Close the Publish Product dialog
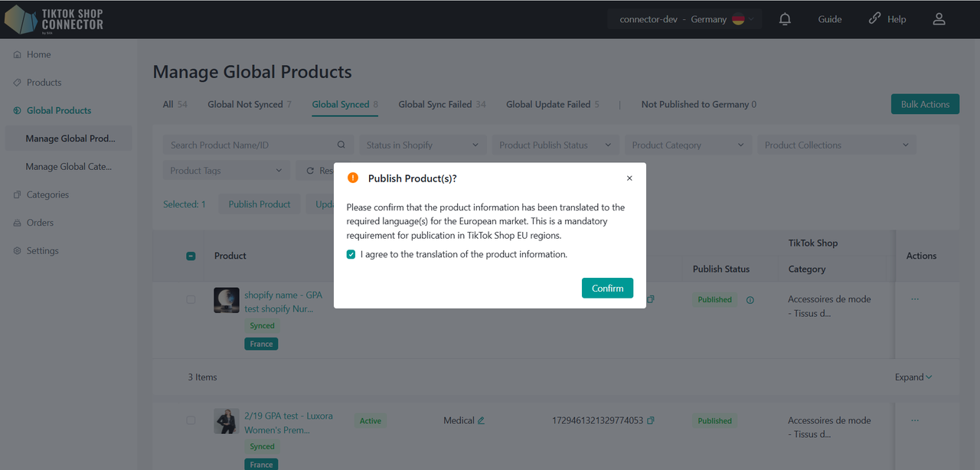 (x=629, y=178)
